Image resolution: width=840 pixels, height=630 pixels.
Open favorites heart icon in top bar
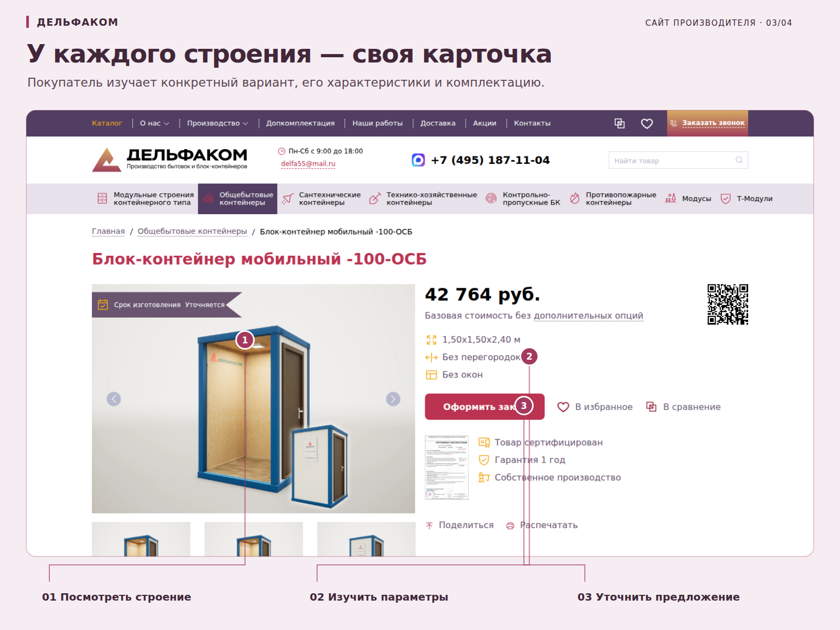pyautogui.click(x=647, y=123)
